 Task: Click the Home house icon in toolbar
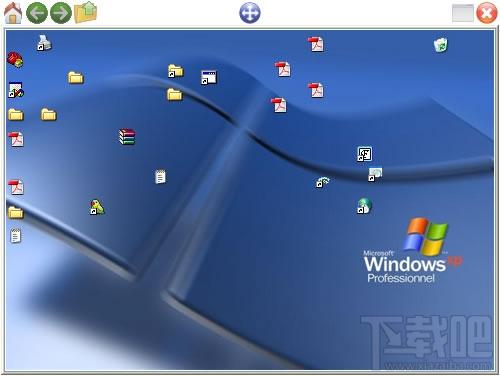click(13, 13)
